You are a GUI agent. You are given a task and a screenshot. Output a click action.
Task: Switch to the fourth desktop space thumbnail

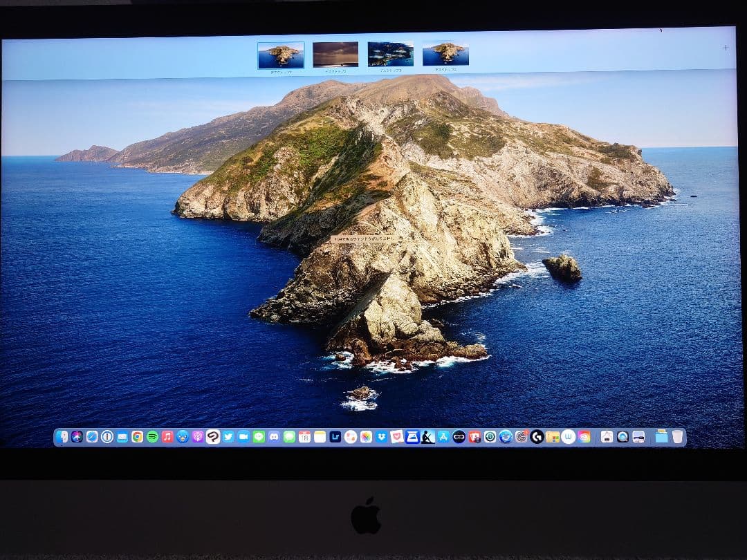point(446,54)
